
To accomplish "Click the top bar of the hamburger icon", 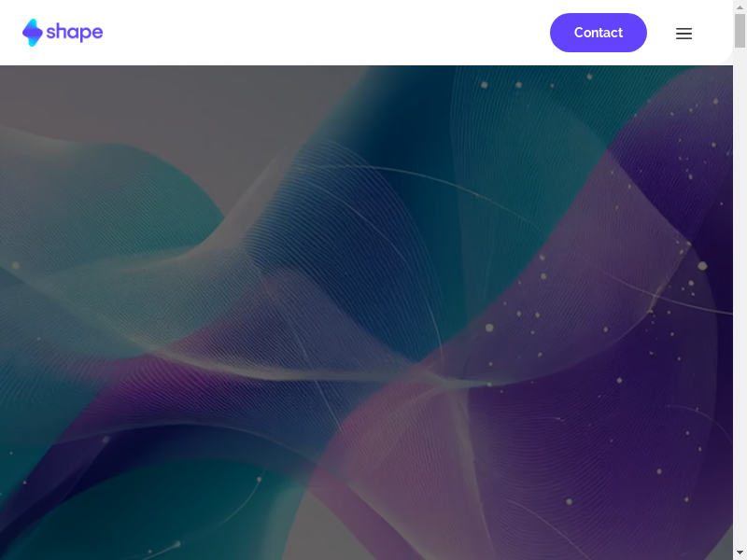I will tap(684, 28).
